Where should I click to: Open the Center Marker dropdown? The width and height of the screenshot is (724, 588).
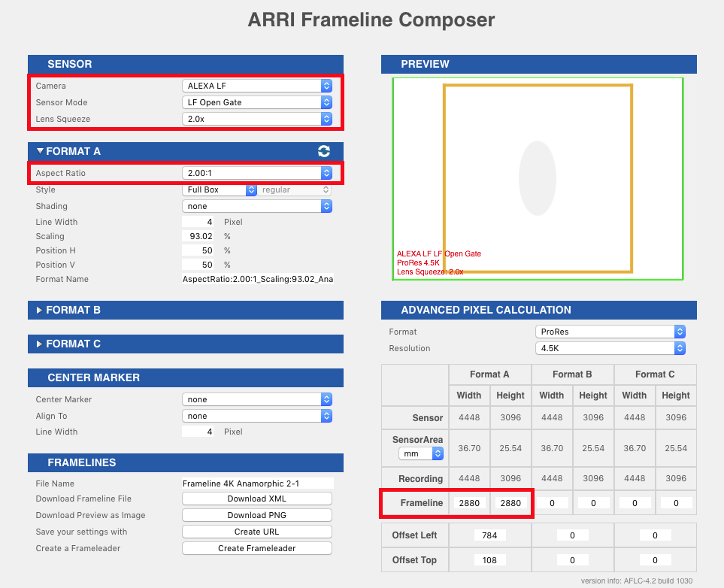pyautogui.click(x=256, y=399)
